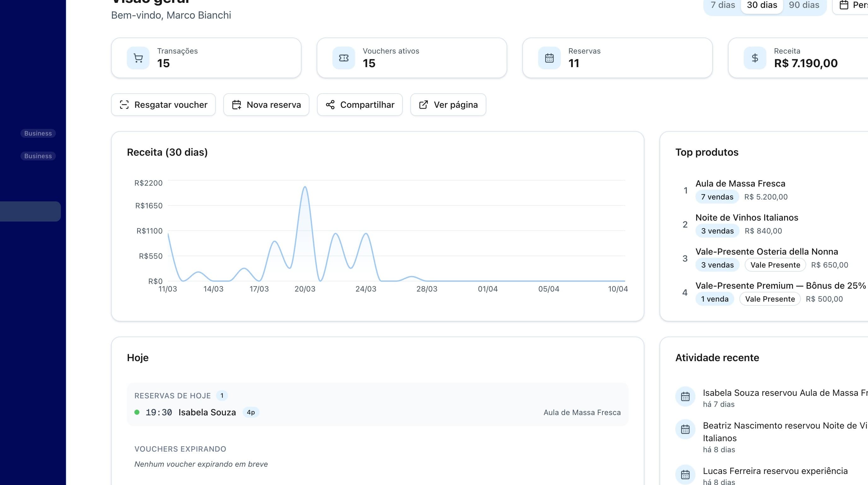Click product Vale-Presente Osteria della Nonna
The image size is (868, 485).
pos(766,251)
